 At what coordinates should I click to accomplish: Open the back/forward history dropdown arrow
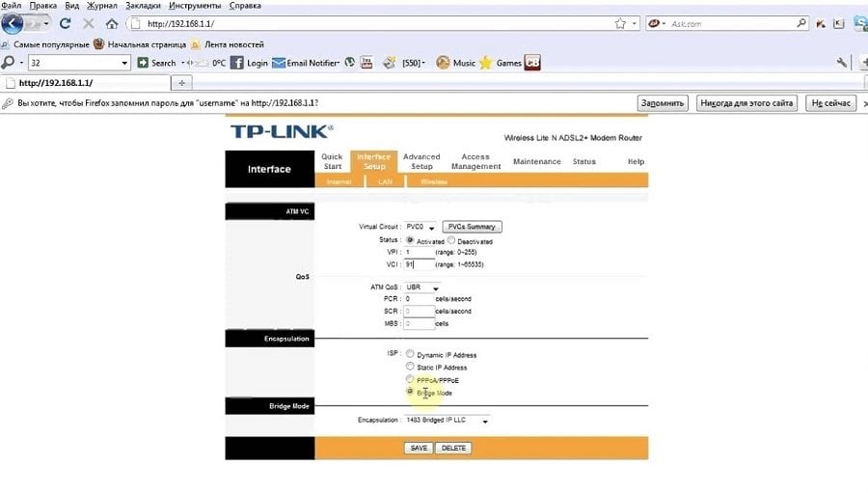click(x=46, y=24)
